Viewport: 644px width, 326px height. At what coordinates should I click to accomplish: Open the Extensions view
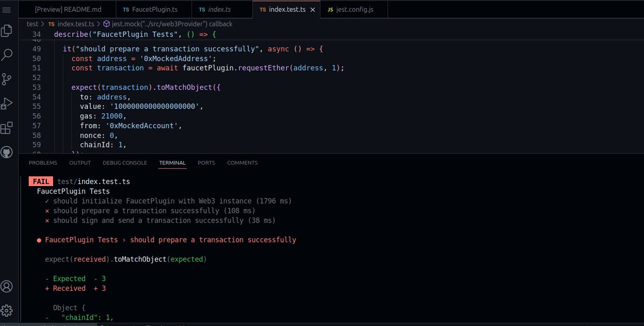coord(7,128)
